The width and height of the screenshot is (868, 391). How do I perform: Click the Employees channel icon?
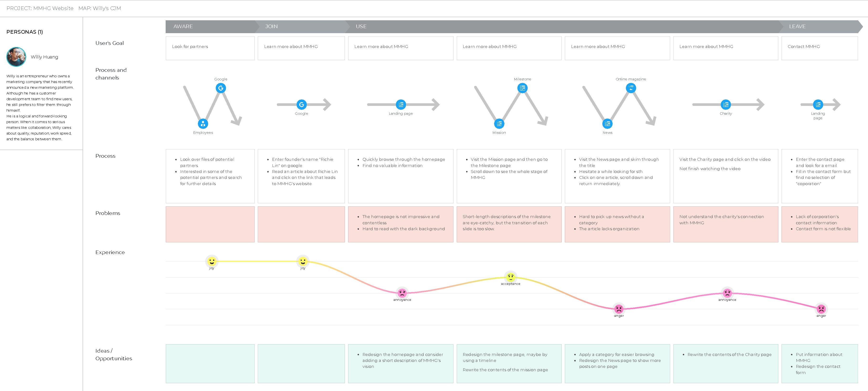tap(203, 124)
